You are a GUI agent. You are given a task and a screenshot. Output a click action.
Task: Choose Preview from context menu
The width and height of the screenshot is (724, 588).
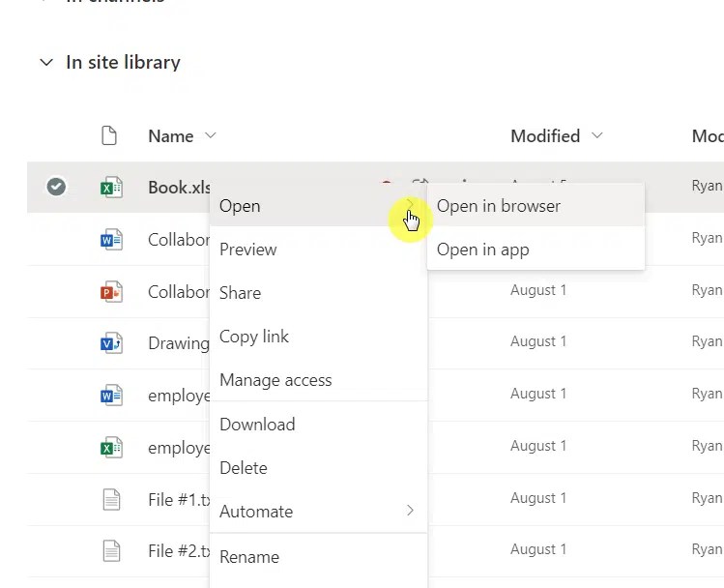319,250
